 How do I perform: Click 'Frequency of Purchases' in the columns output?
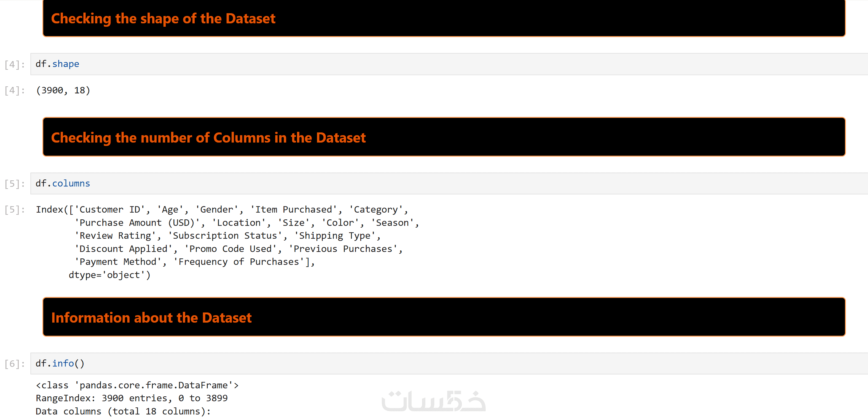(x=239, y=262)
